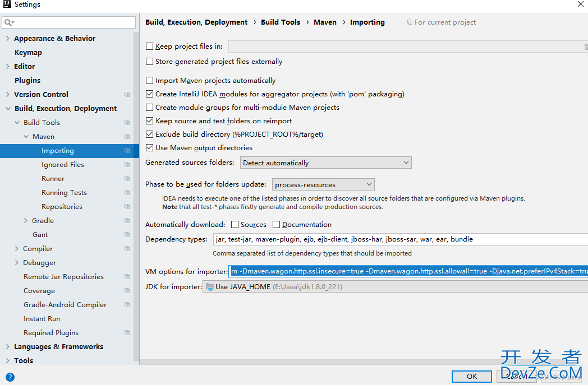Click the For current project icon
This screenshot has width=588, height=385.
pyautogui.click(x=410, y=22)
